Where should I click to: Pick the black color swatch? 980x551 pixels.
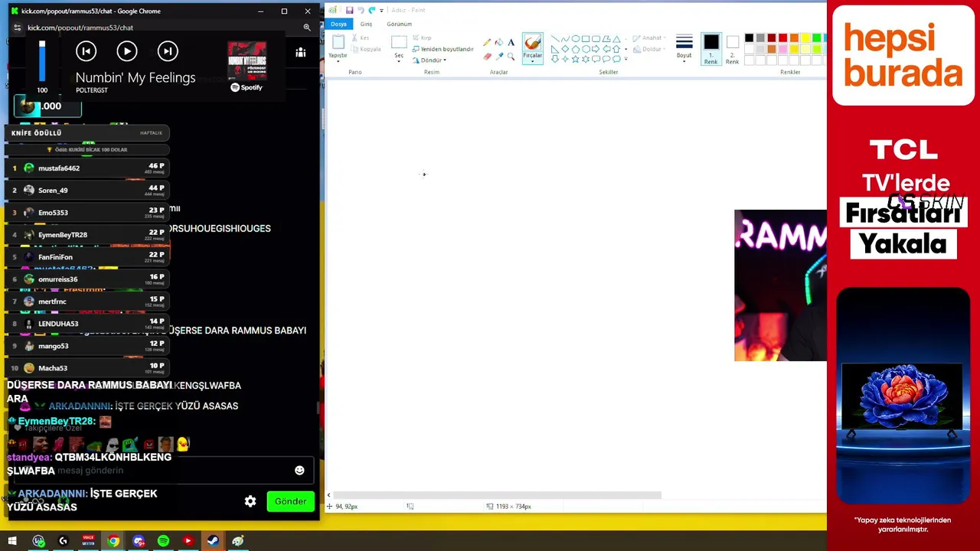pyautogui.click(x=749, y=38)
